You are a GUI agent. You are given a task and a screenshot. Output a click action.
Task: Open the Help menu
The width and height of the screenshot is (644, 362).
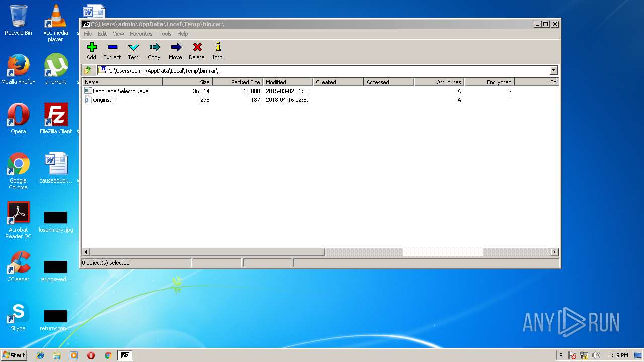(183, 34)
